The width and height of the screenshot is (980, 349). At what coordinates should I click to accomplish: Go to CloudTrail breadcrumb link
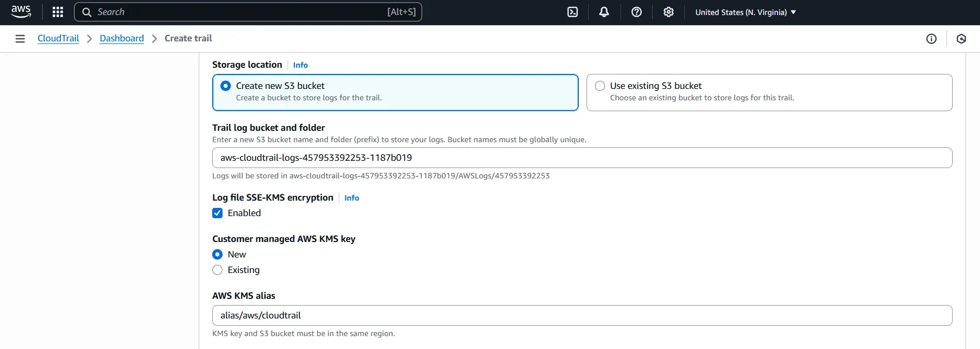58,38
